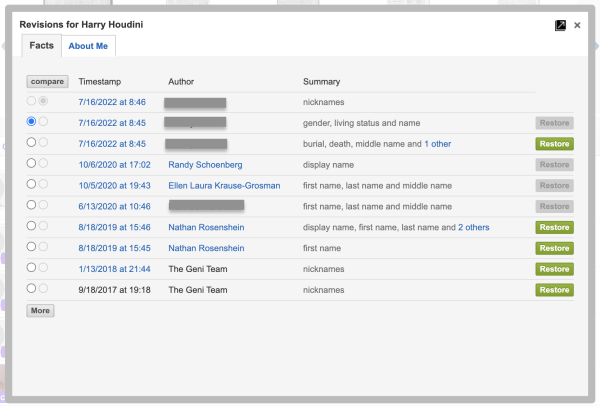Select left radio for 7/16/2022 8:45 gender revision
Image resolution: width=600 pixels, height=408 pixels.
(x=32, y=121)
